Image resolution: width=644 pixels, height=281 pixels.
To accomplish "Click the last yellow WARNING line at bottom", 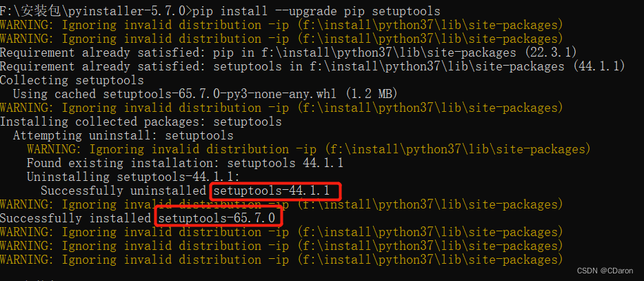I will [x=281, y=260].
